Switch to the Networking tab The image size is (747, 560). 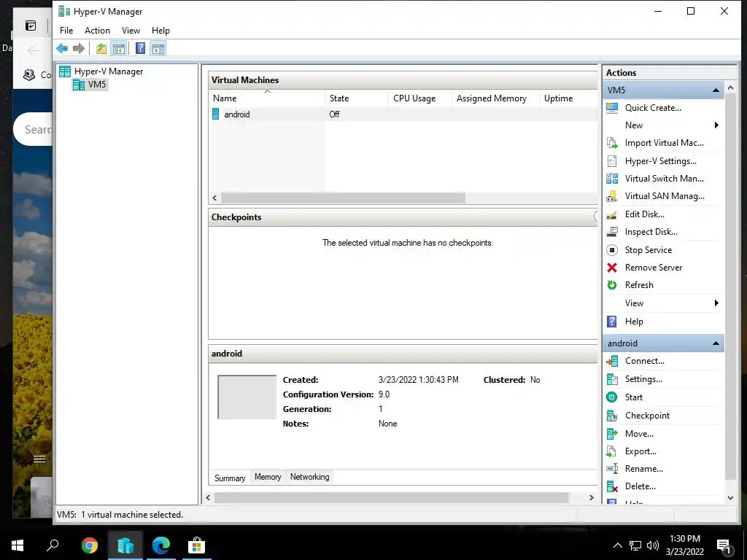pyautogui.click(x=309, y=477)
